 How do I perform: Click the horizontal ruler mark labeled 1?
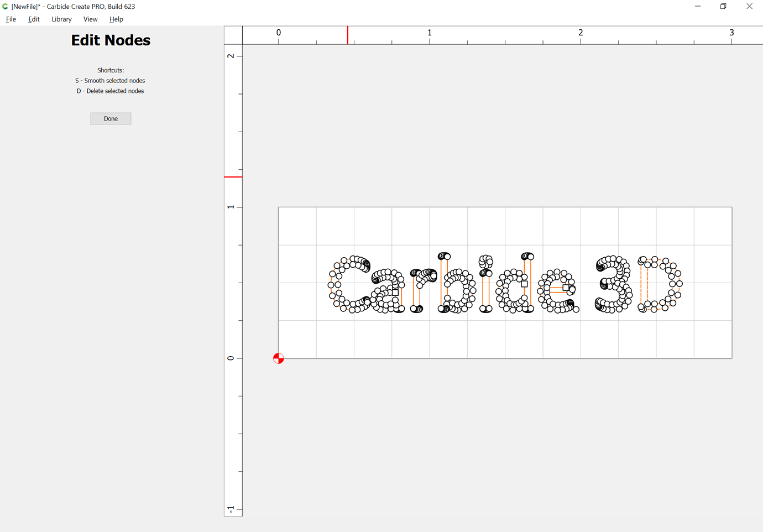click(x=430, y=33)
